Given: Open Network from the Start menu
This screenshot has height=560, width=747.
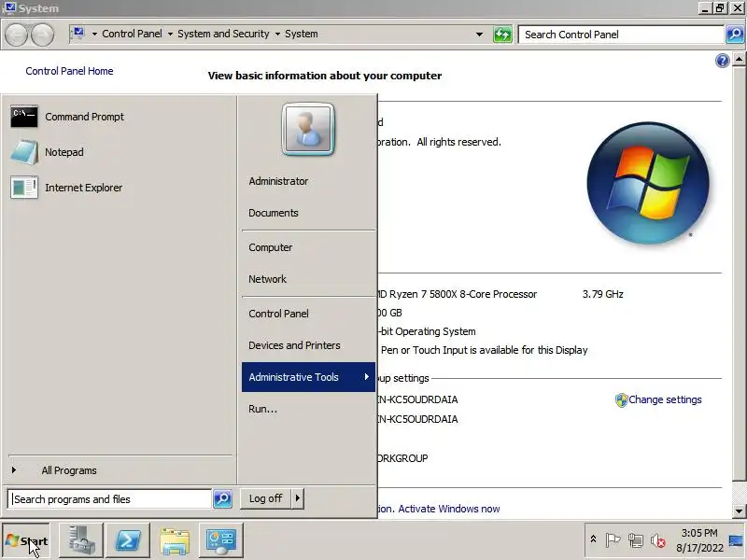Looking at the screenshot, I should [308, 279].
